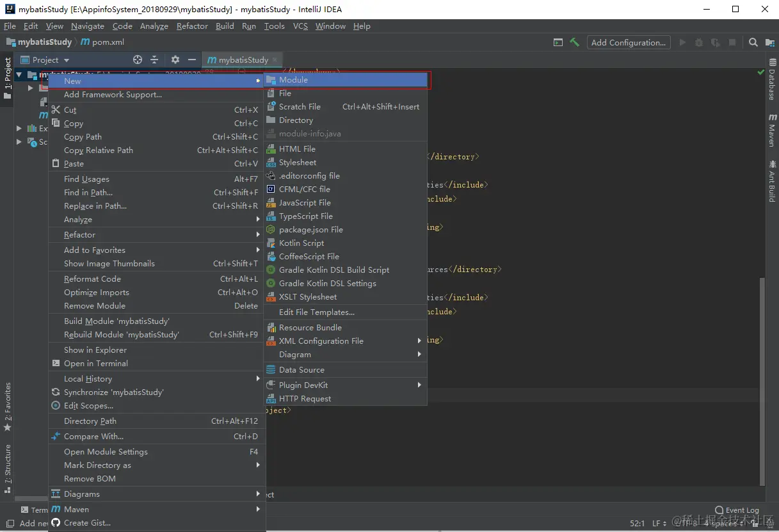Image resolution: width=779 pixels, height=532 pixels.
Task: Expand the XML Configuration File submenu
Action: point(420,341)
